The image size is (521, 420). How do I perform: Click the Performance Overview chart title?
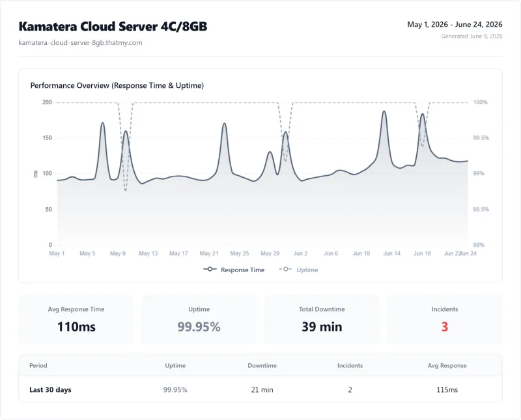coord(117,85)
